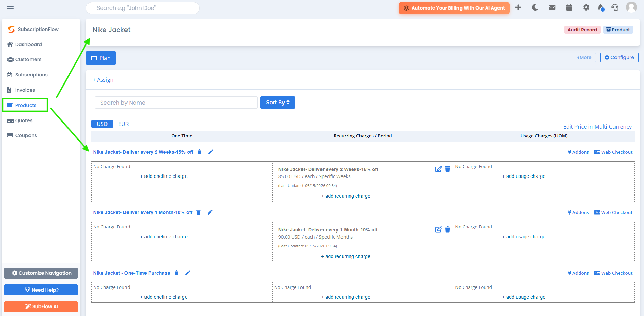The image size is (644, 316).
Task: Open Addons for the 1 Month plan
Action: tap(578, 212)
